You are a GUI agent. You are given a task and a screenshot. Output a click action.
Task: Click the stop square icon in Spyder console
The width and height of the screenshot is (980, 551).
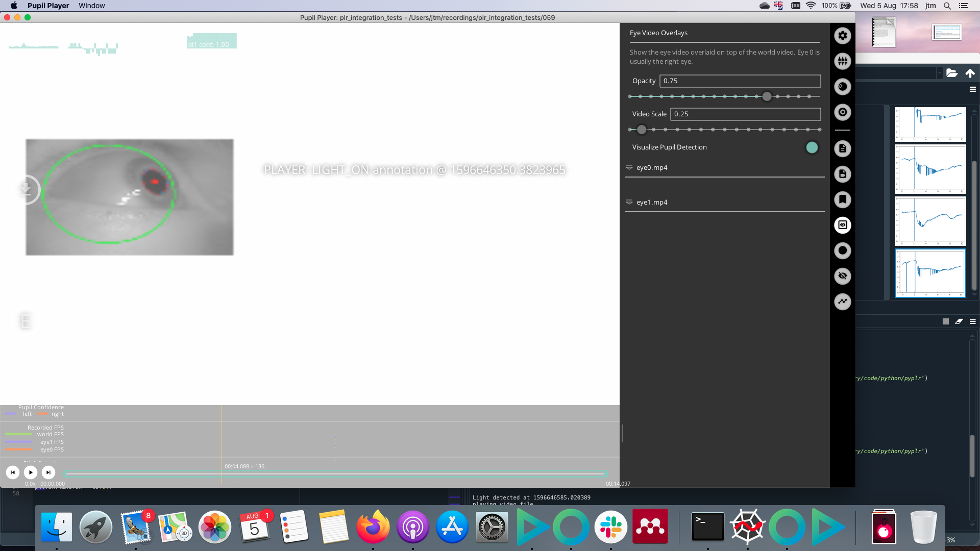tap(946, 321)
